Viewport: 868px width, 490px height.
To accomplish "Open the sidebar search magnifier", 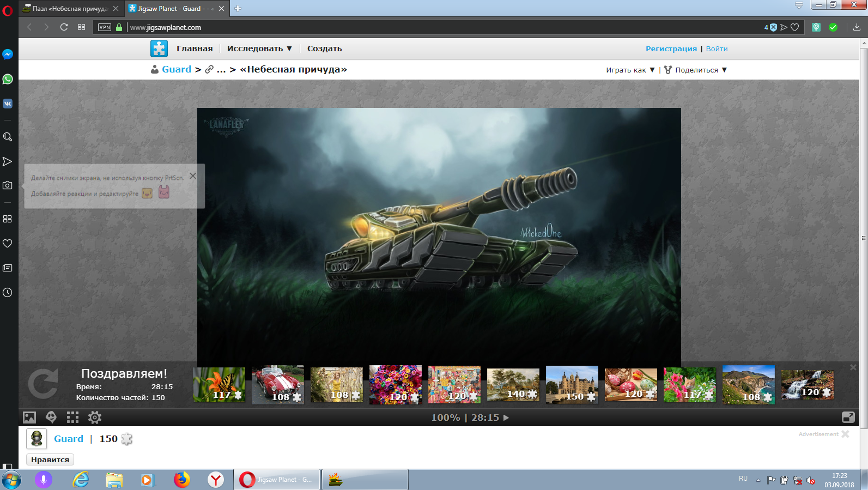I will (8, 137).
